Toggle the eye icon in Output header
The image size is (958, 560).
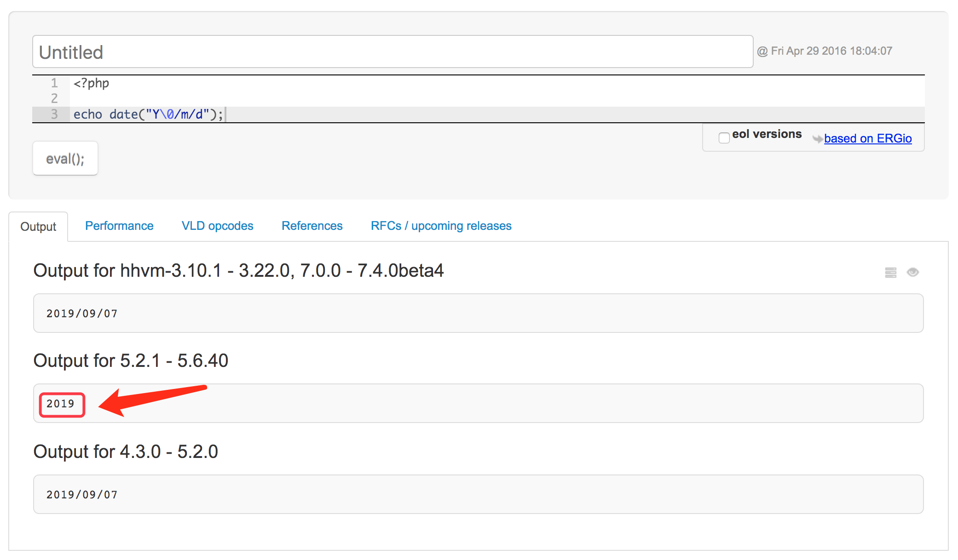coord(913,272)
